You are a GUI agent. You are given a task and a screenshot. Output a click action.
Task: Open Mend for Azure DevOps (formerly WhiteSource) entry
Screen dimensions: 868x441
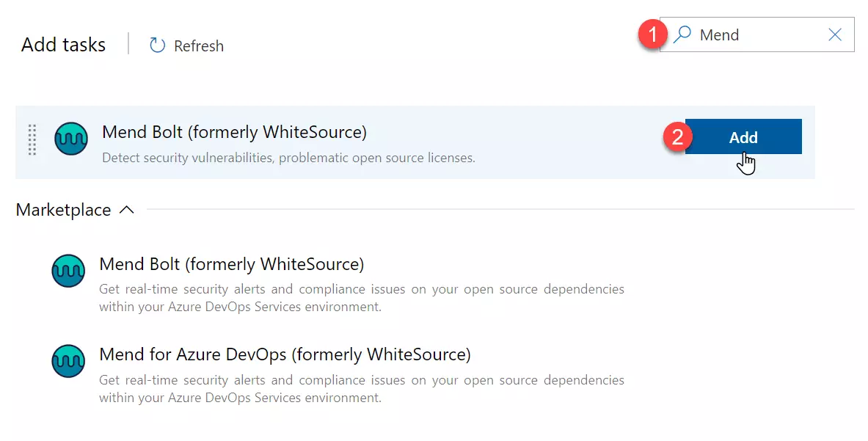point(285,354)
